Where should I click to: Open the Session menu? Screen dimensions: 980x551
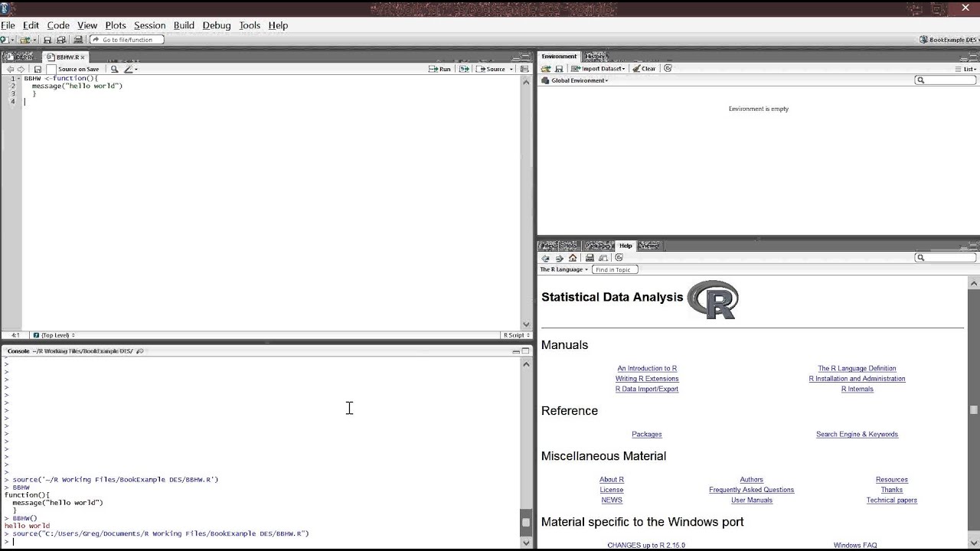(x=149, y=25)
